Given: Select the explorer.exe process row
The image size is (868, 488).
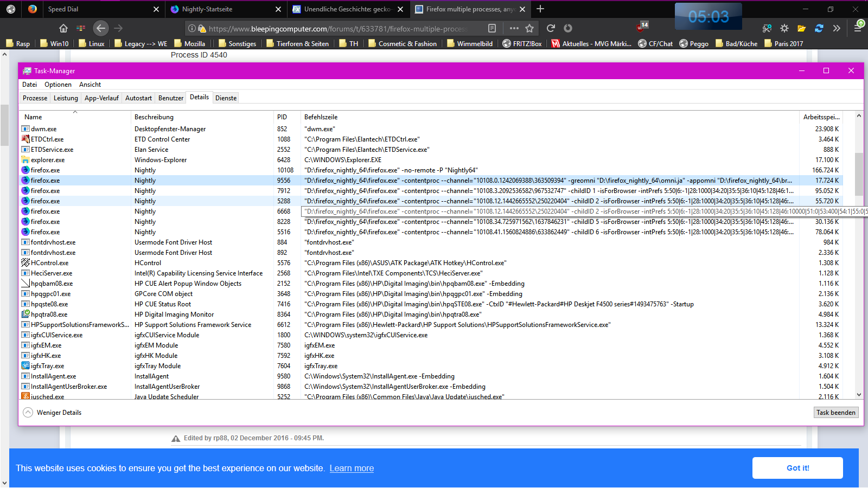Looking at the screenshot, I should (x=48, y=160).
